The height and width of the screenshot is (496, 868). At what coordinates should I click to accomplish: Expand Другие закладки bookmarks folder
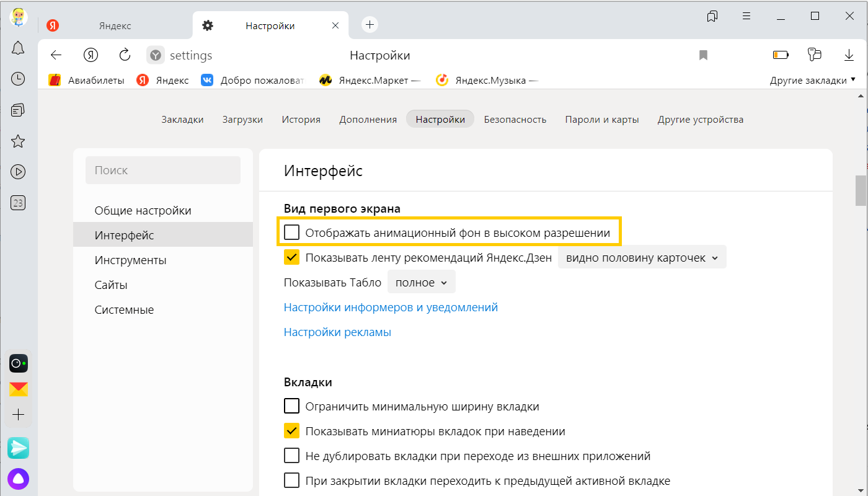[812, 80]
